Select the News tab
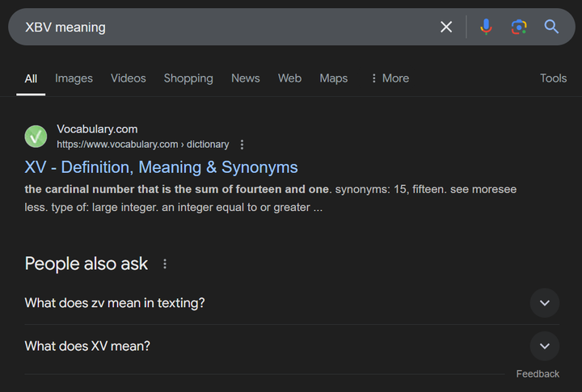Viewport: 582px width, 392px height. pos(245,78)
